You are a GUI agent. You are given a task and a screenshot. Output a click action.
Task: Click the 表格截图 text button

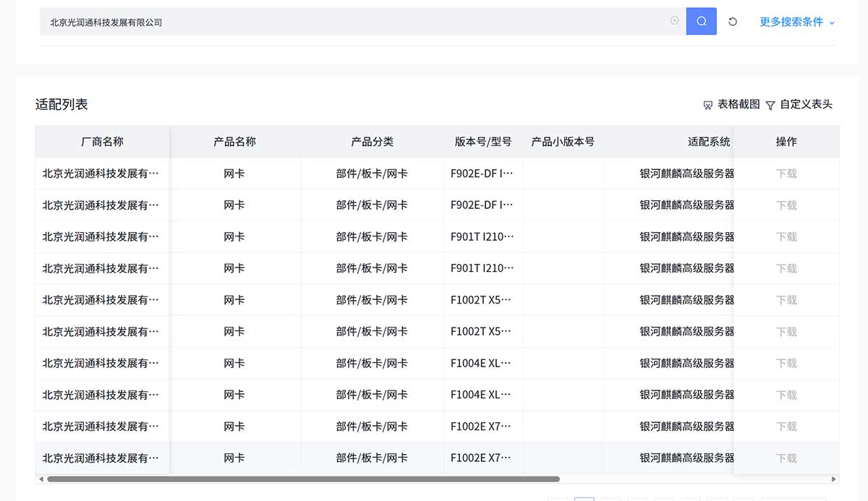tap(739, 104)
